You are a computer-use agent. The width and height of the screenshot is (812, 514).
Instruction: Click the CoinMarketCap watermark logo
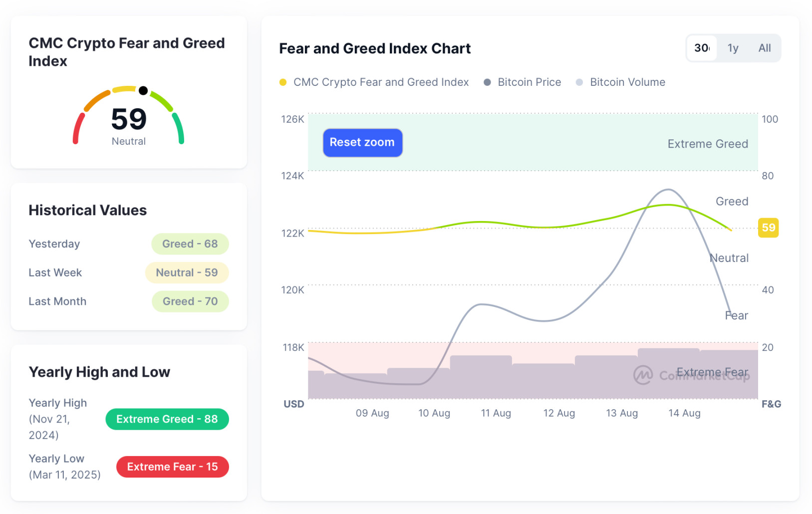click(x=643, y=375)
